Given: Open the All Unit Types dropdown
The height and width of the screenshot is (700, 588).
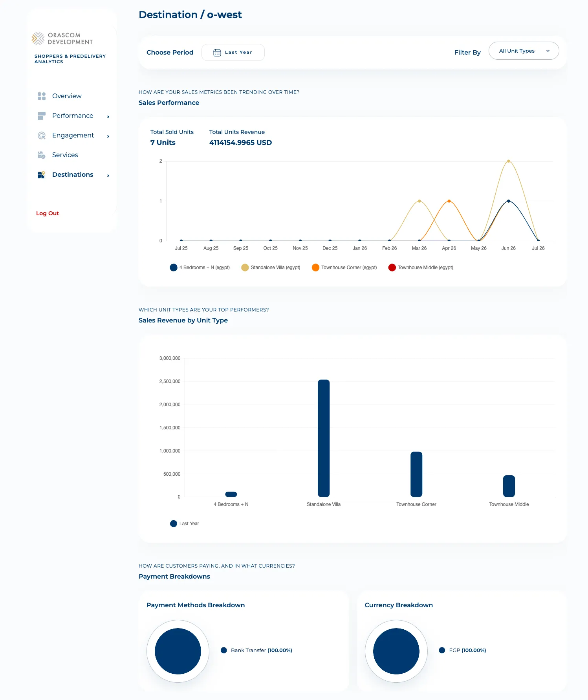Looking at the screenshot, I should pos(524,51).
